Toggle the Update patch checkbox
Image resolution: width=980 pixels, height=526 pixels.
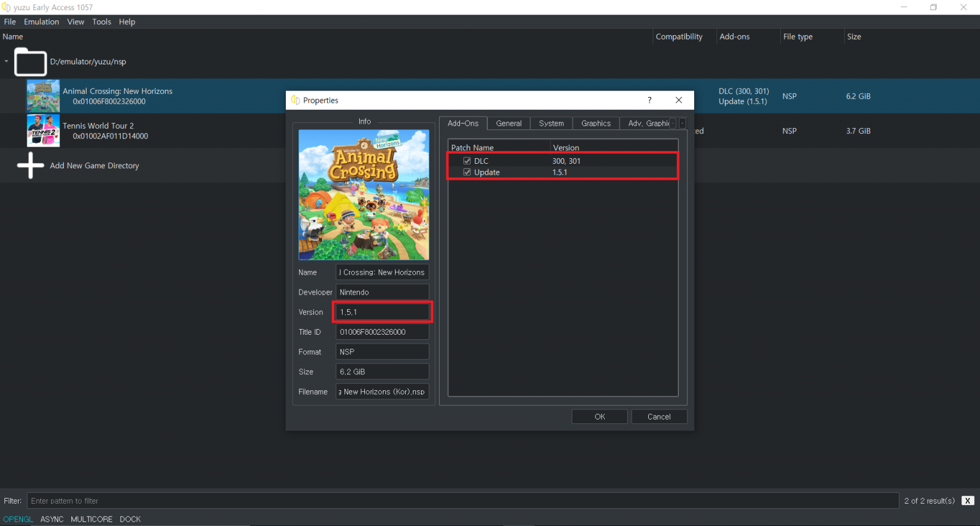tap(467, 172)
